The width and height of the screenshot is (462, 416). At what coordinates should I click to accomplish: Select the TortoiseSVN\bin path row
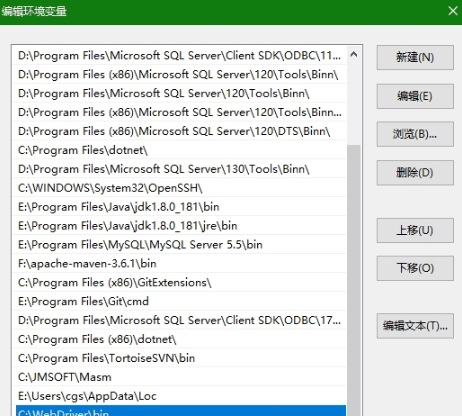(180, 358)
